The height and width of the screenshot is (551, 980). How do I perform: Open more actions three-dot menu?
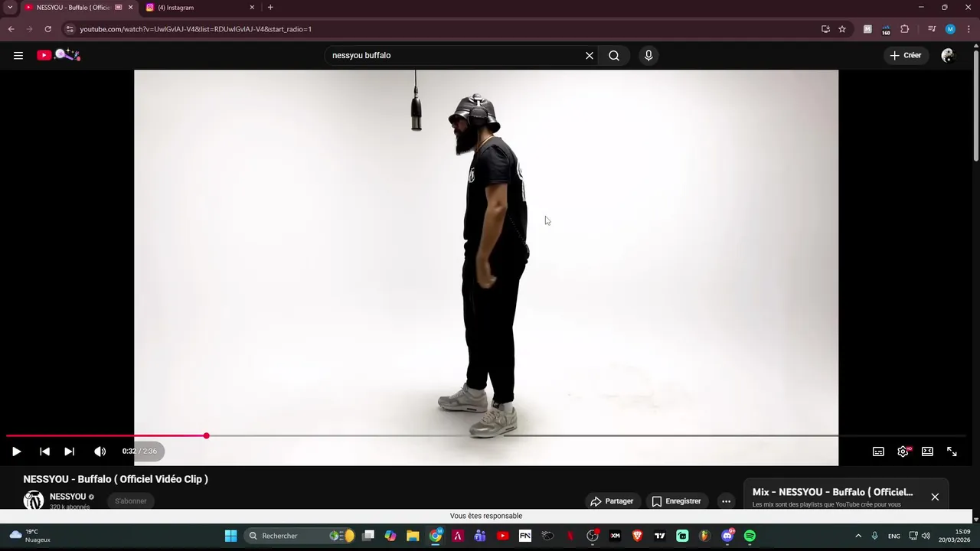pos(726,501)
